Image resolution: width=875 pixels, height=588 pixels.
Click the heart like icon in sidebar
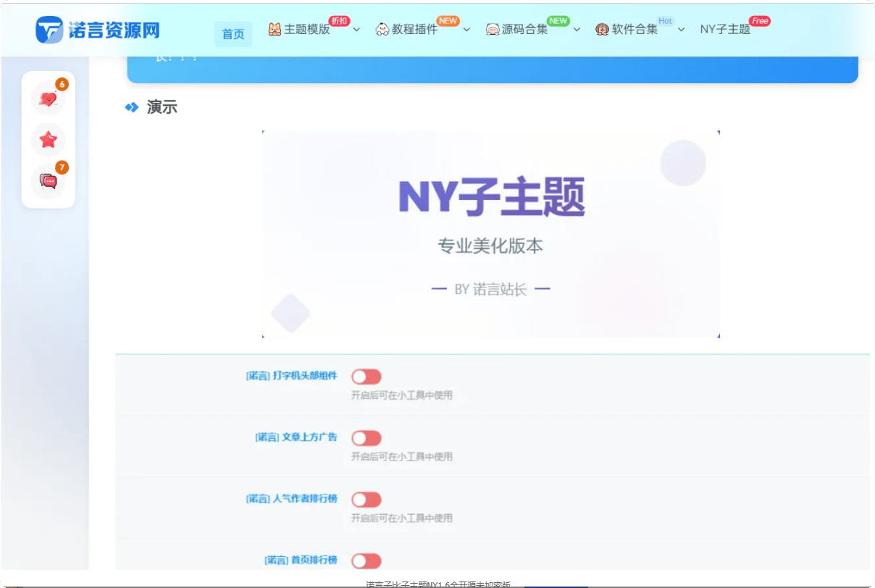48,98
